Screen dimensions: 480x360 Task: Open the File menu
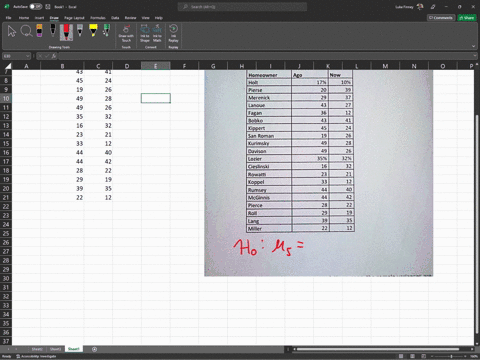(x=9, y=18)
